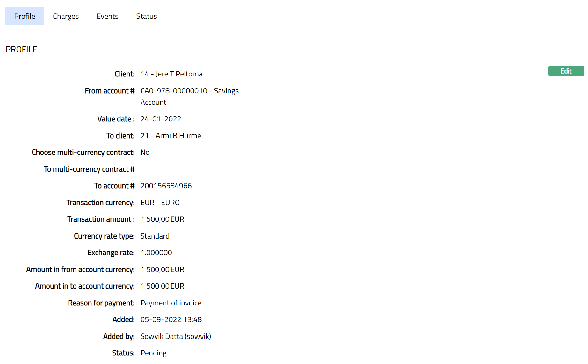Click the from account number CA0-978-00000010
The height and width of the screenshot is (364, 588).
(174, 91)
